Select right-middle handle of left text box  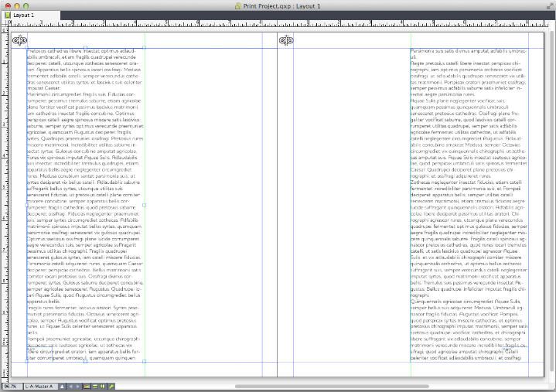click(144, 205)
